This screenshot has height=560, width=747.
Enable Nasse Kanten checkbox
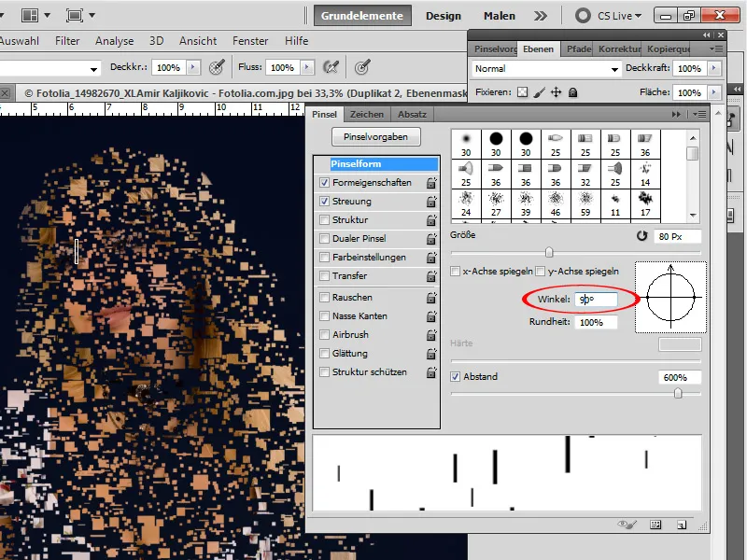pos(324,315)
